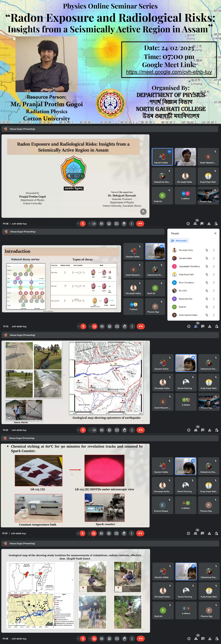Click Present now in the 19:32 toolbar
The image size is (221, 644).
pyautogui.click(x=117, y=430)
